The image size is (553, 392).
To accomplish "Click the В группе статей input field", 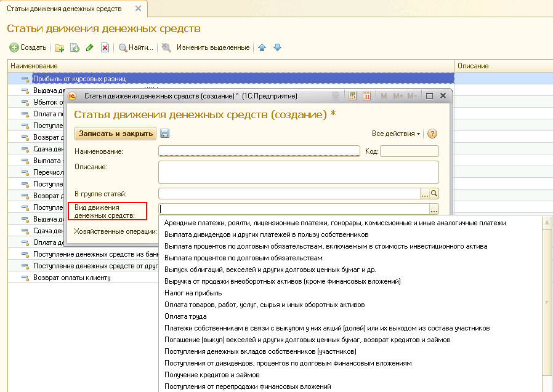I will pos(289,194).
